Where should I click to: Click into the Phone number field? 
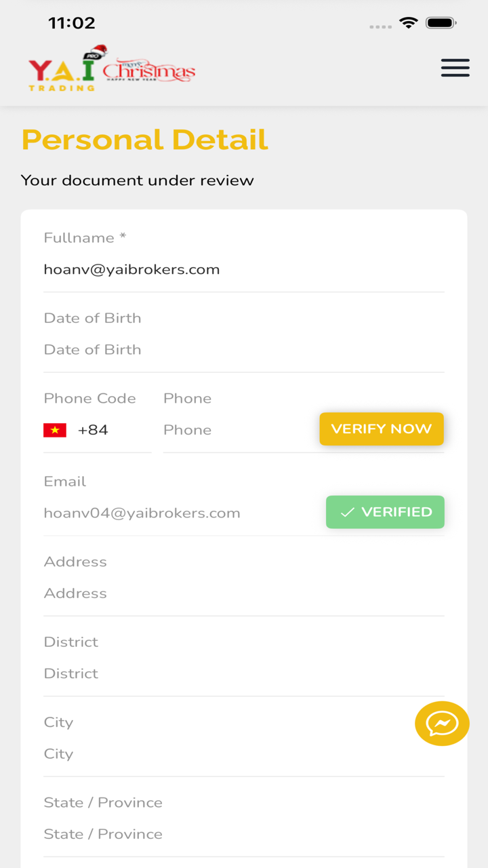pos(237,430)
